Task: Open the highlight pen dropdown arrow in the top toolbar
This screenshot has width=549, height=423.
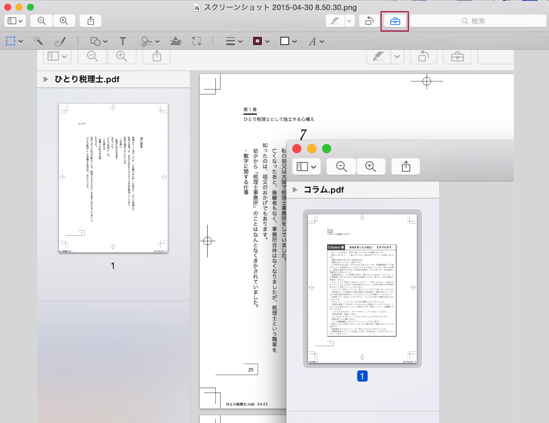Action: tap(349, 21)
